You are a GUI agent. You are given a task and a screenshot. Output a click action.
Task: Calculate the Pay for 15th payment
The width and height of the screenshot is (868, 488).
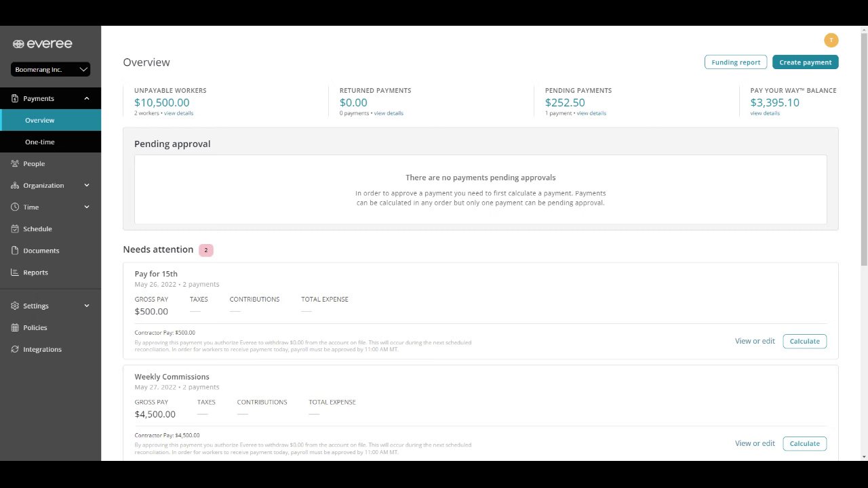click(x=804, y=341)
